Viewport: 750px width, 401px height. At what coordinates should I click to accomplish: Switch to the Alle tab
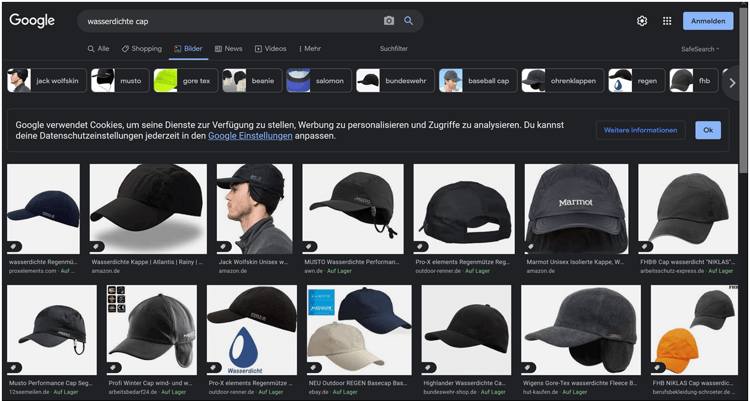point(99,49)
